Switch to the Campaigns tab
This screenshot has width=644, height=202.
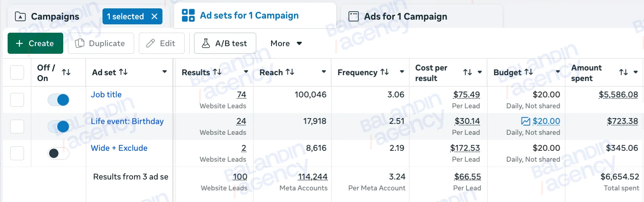click(47, 16)
